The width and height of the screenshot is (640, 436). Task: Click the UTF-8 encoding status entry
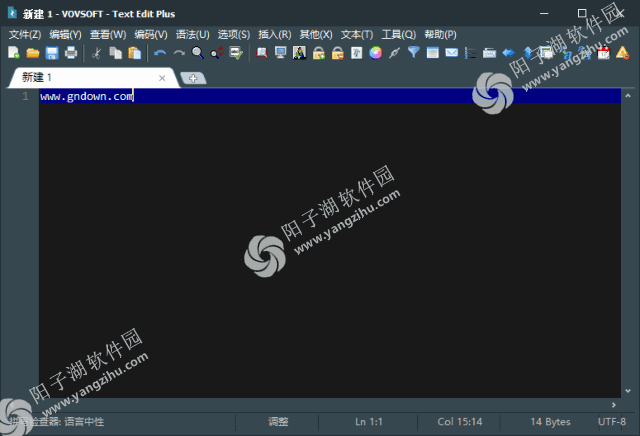(611, 422)
